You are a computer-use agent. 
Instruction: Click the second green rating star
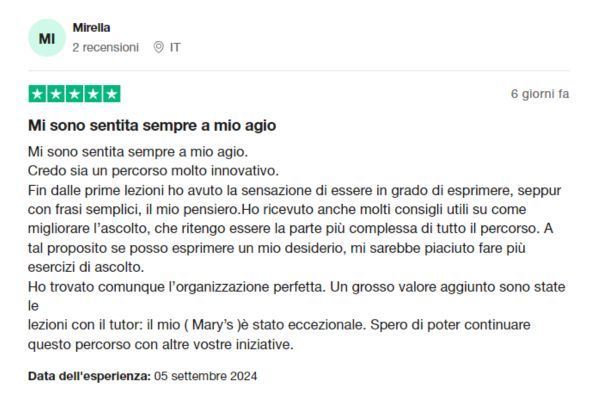56,94
